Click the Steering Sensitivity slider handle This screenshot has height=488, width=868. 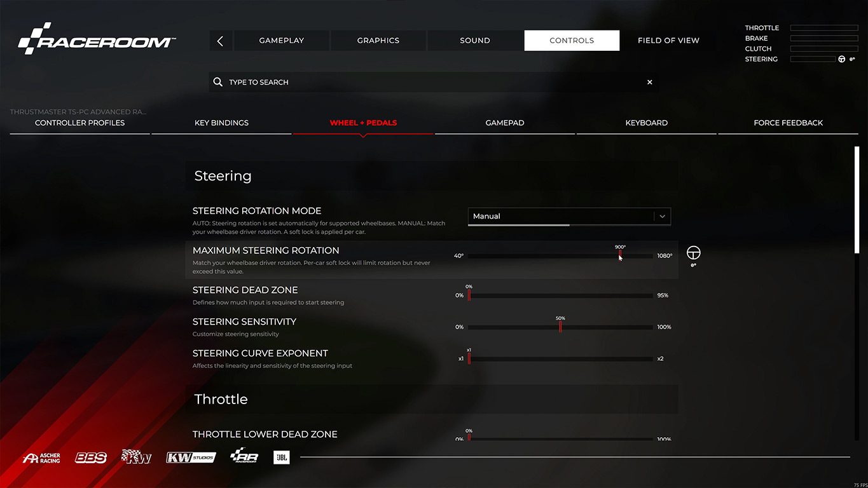(560, 327)
